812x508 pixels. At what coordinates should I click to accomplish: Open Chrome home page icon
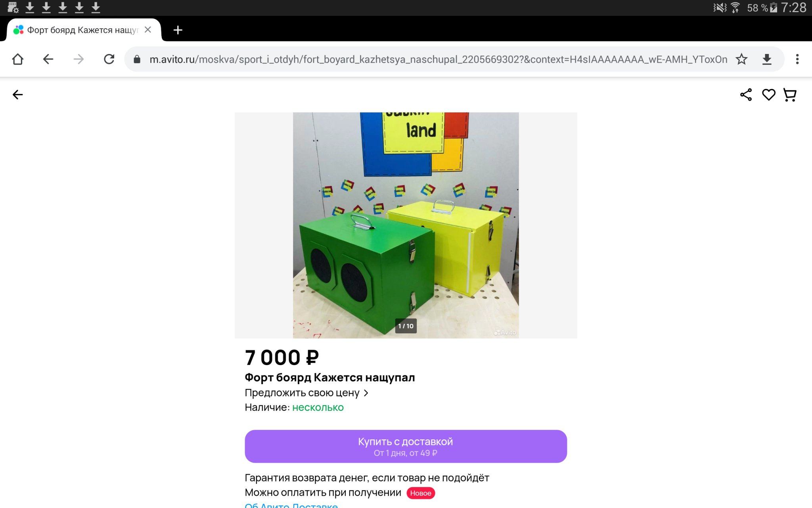click(18, 60)
